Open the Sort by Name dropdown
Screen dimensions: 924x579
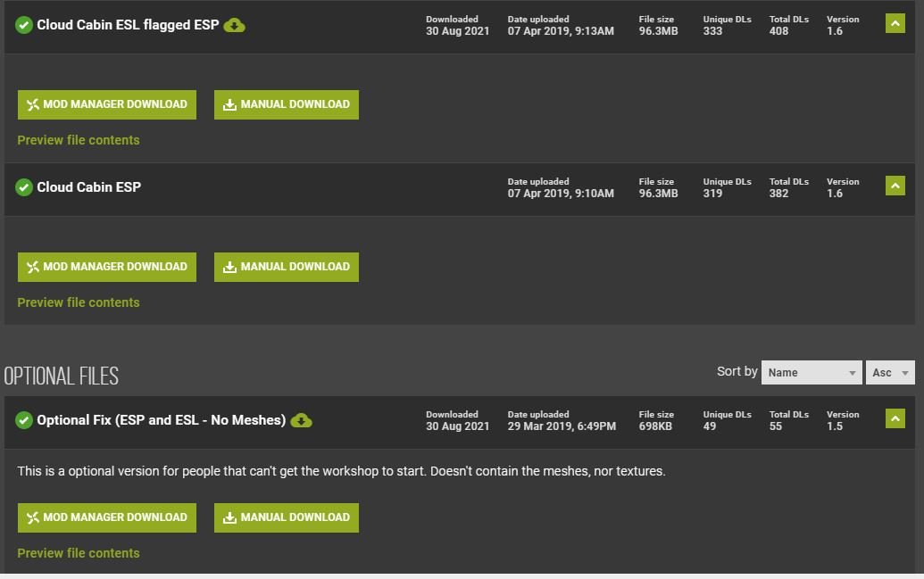[x=811, y=373]
